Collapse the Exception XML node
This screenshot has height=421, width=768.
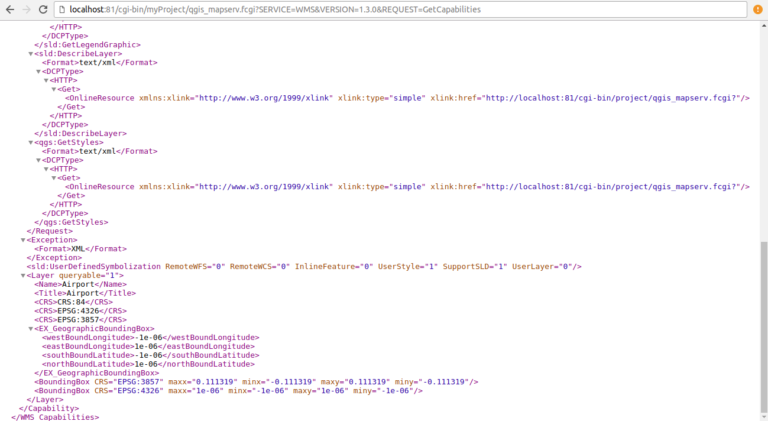[x=23, y=240]
